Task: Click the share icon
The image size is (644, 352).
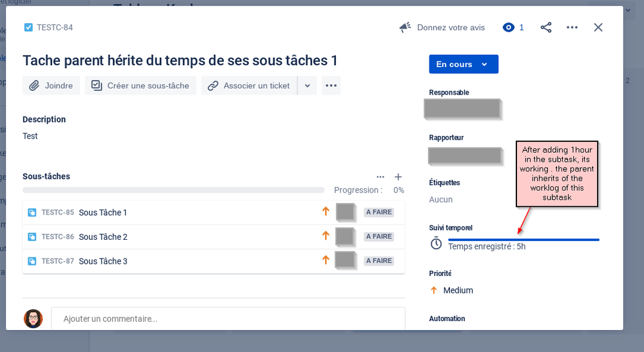Action: point(546,28)
